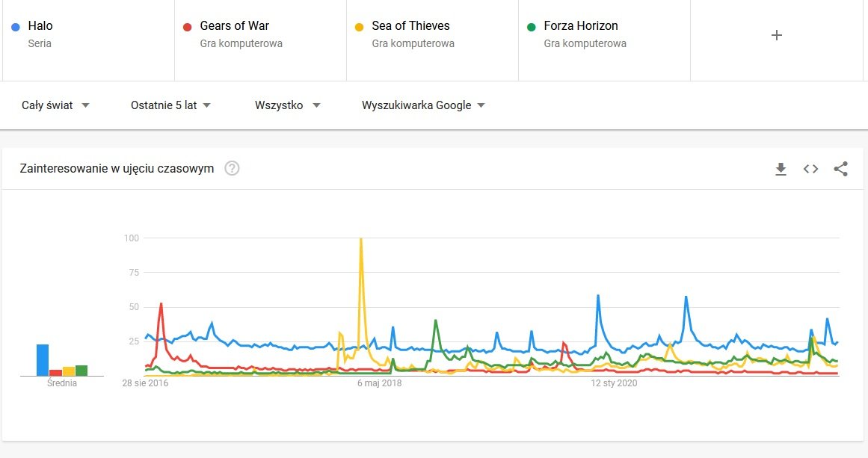
Task: Share the interest over time chart
Action: tap(840, 169)
